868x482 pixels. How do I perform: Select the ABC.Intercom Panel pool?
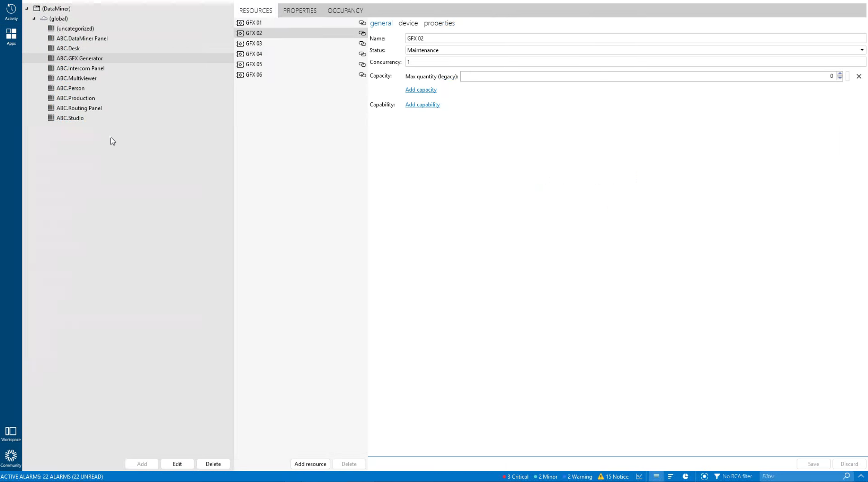coord(80,68)
